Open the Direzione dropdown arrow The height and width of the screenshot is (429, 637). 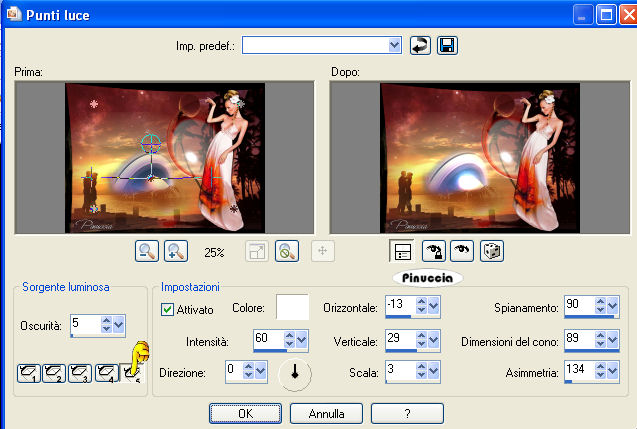[x=260, y=370]
